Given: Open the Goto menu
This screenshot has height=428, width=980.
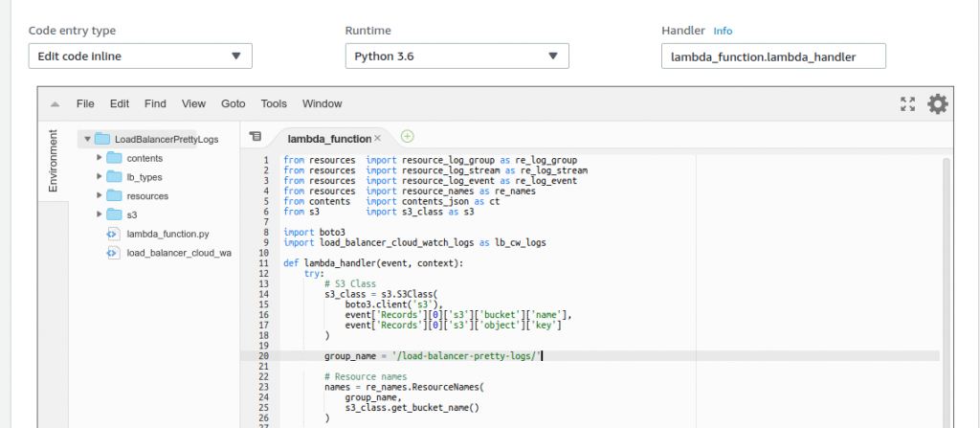Looking at the screenshot, I should click(234, 103).
